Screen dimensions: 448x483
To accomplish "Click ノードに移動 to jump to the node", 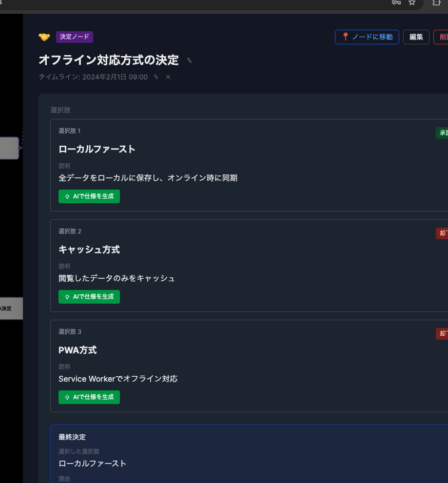I will click(367, 37).
